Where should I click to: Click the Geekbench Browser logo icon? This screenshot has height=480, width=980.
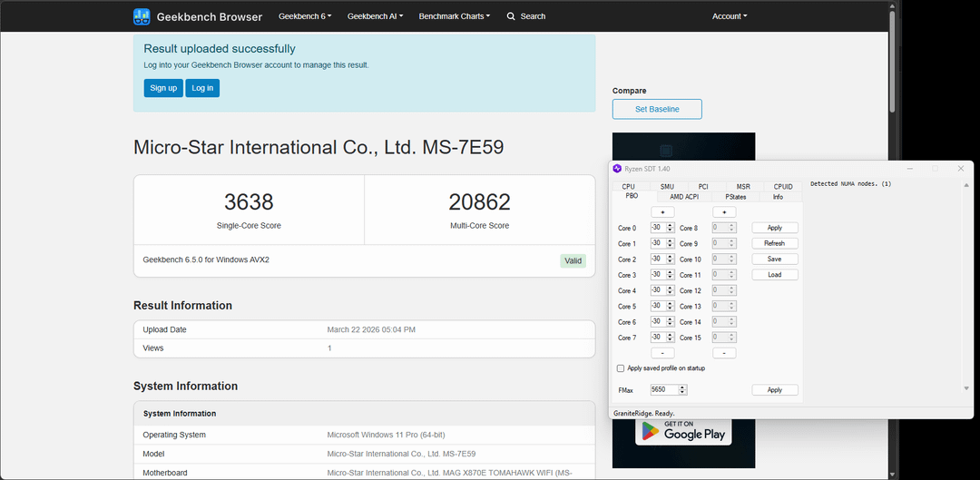point(142,16)
